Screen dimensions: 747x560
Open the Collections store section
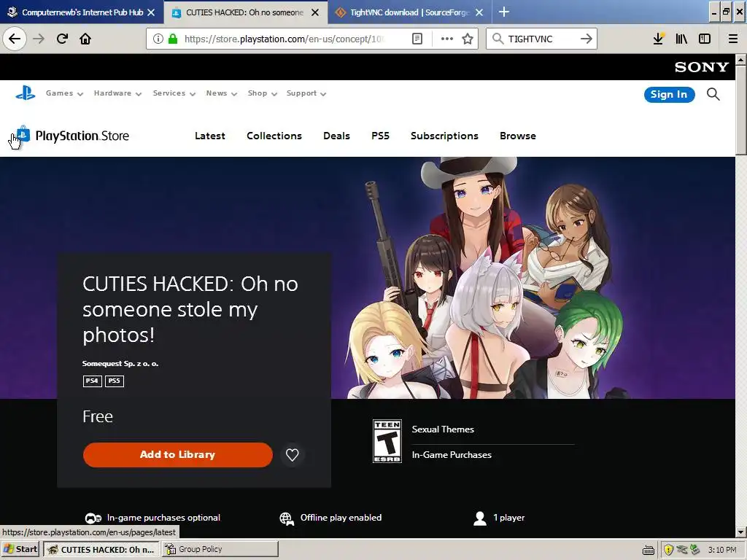[x=274, y=136]
